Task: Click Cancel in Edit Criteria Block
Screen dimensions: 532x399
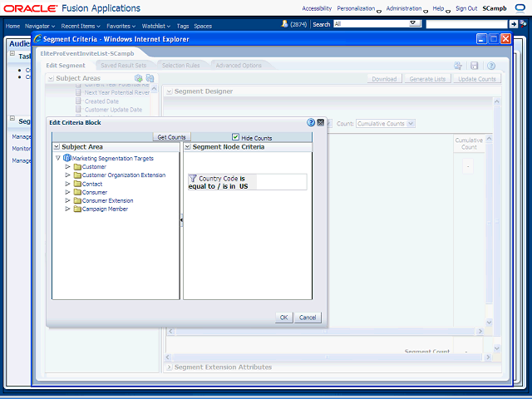Action: [308, 318]
